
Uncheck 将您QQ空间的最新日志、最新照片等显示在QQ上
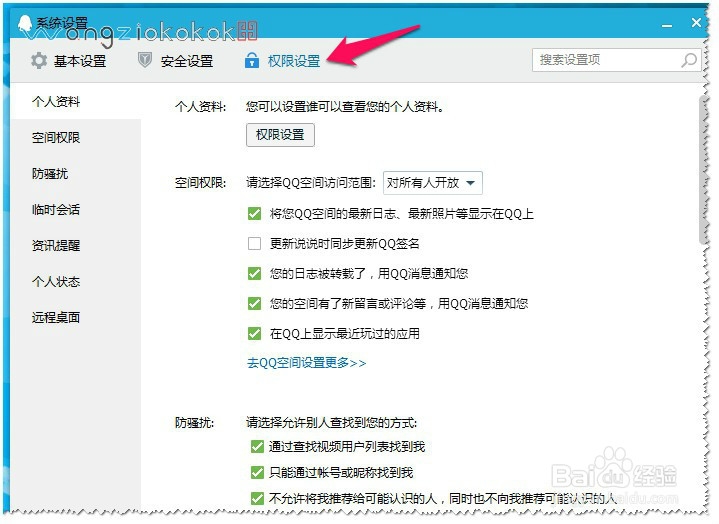click(254, 214)
